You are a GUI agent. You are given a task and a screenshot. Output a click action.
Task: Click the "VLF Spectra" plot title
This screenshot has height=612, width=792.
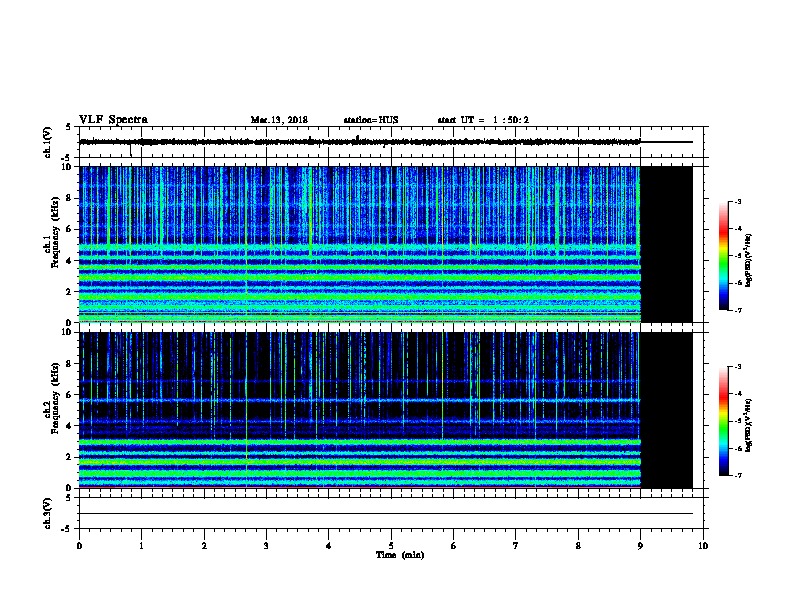click(x=113, y=120)
